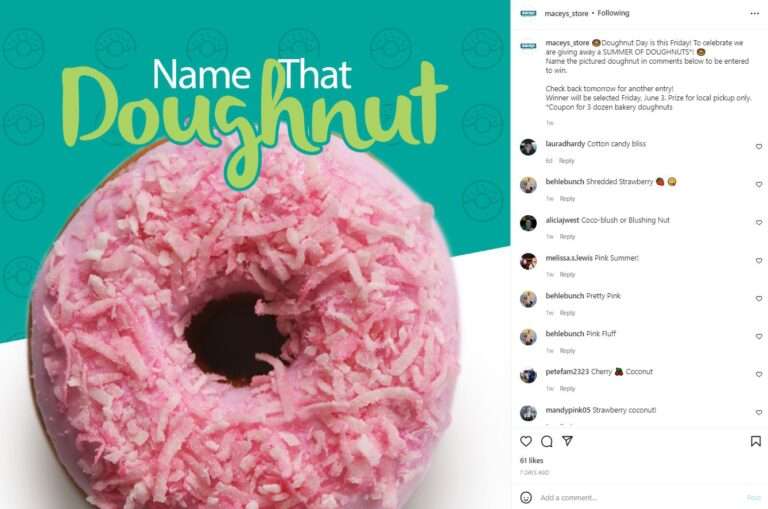Click the pink doughnut post image

tap(255, 254)
